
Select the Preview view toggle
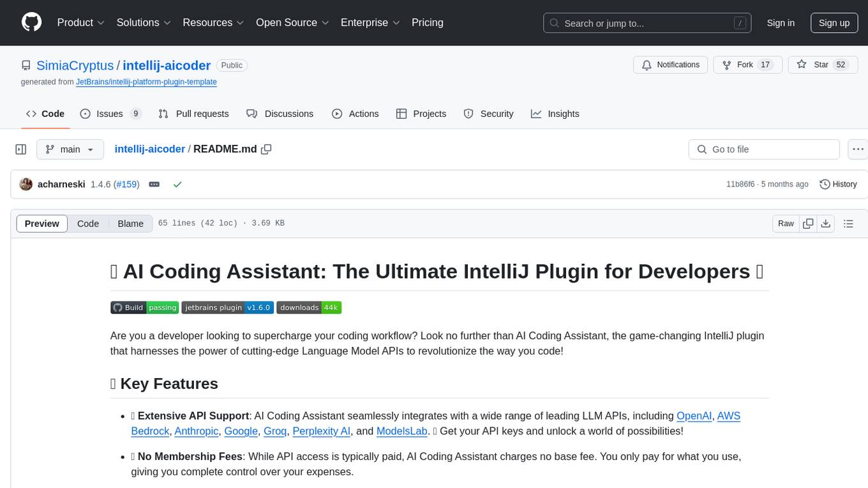pyautogui.click(x=42, y=224)
